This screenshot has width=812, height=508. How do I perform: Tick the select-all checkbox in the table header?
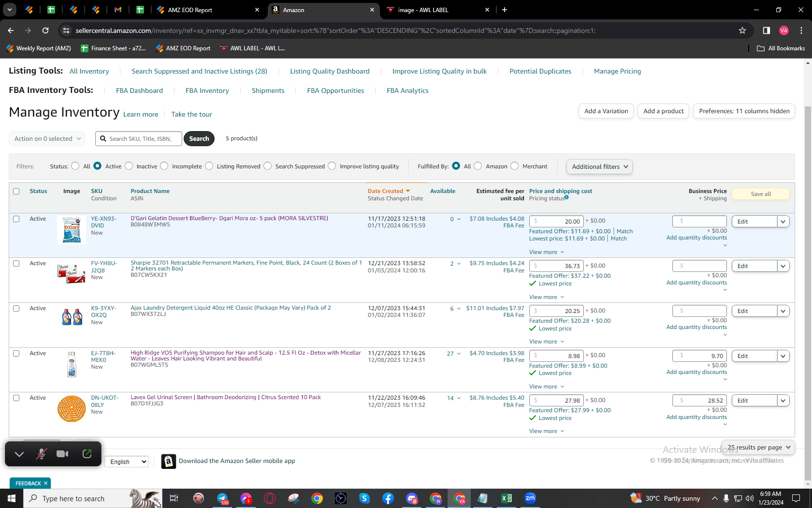coord(16,192)
